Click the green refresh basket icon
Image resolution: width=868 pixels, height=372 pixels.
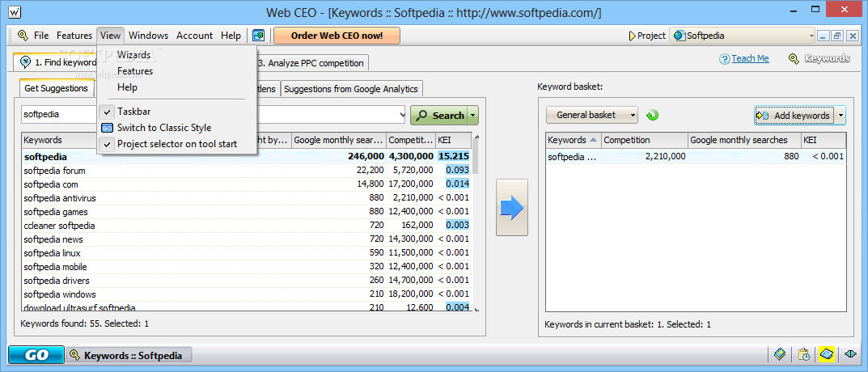pyautogui.click(x=653, y=115)
